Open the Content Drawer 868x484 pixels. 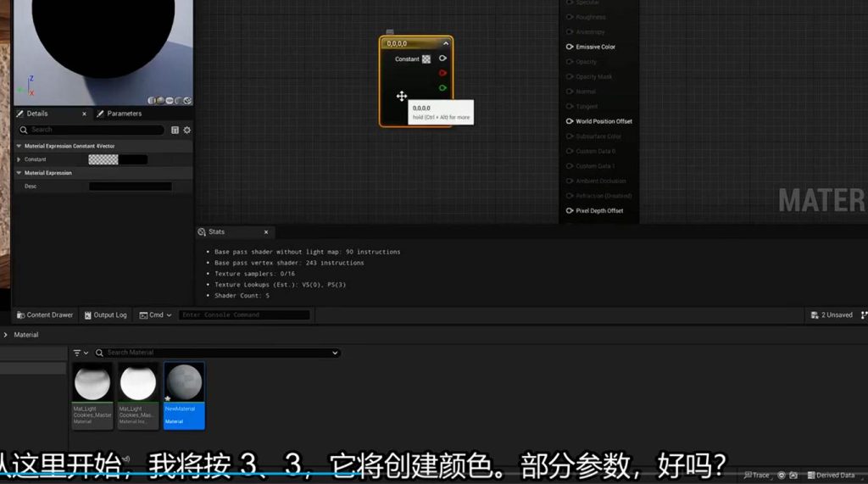tap(44, 315)
